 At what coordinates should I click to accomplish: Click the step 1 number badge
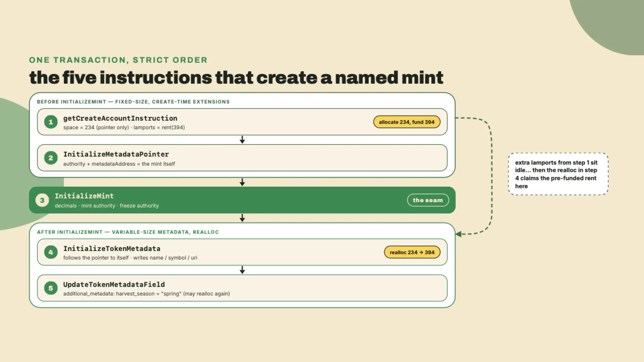pos(51,122)
